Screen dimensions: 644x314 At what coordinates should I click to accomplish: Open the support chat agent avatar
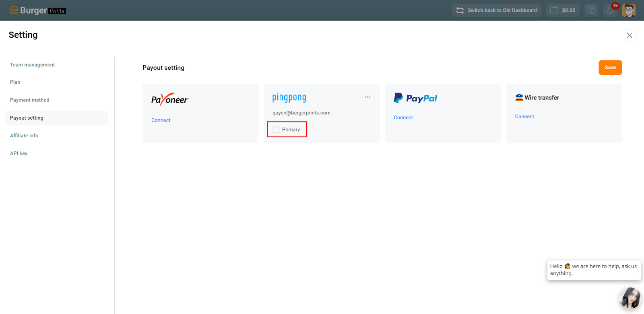pos(630,298)
